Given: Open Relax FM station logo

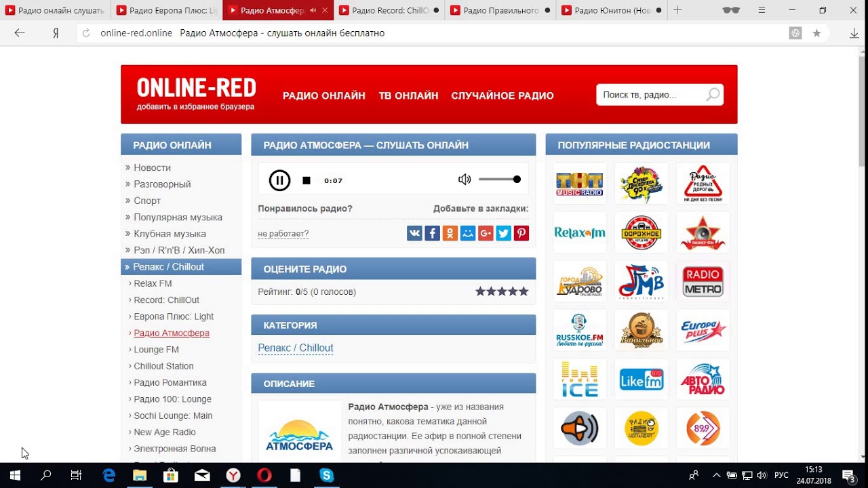Looking at the screenshot, I should 579,232.
